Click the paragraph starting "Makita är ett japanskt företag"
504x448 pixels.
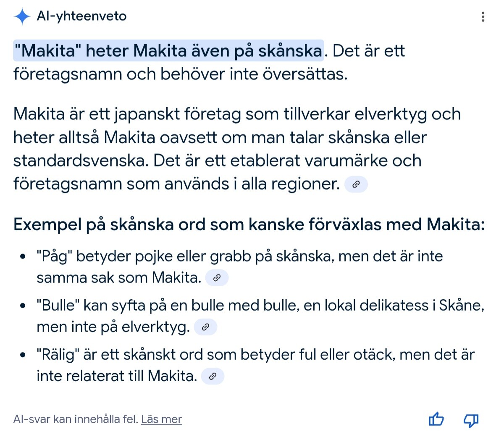click(236, 149)
